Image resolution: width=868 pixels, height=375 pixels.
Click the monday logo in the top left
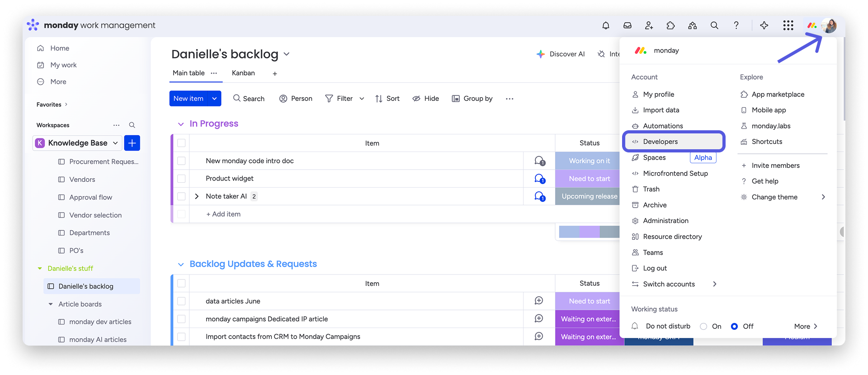(x=33, y=25)
